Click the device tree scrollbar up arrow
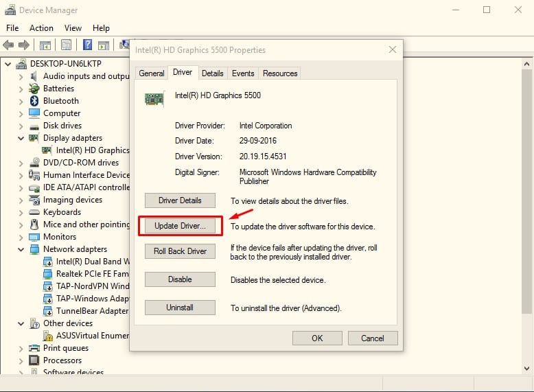534x392 pixels. (526, 64)
